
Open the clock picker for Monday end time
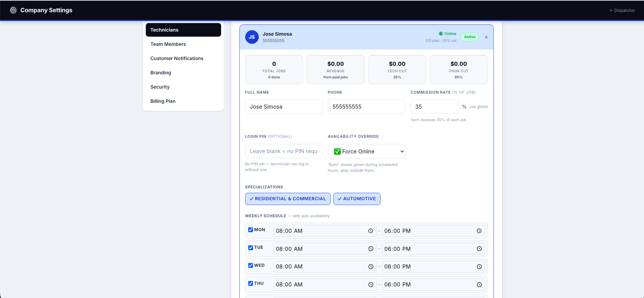(x=479, y=231)
